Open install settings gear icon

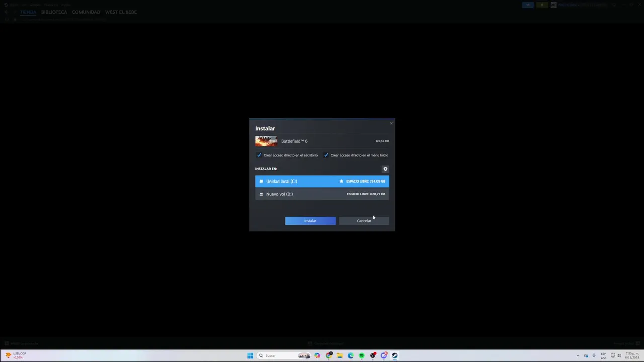[x=385, y=169]
